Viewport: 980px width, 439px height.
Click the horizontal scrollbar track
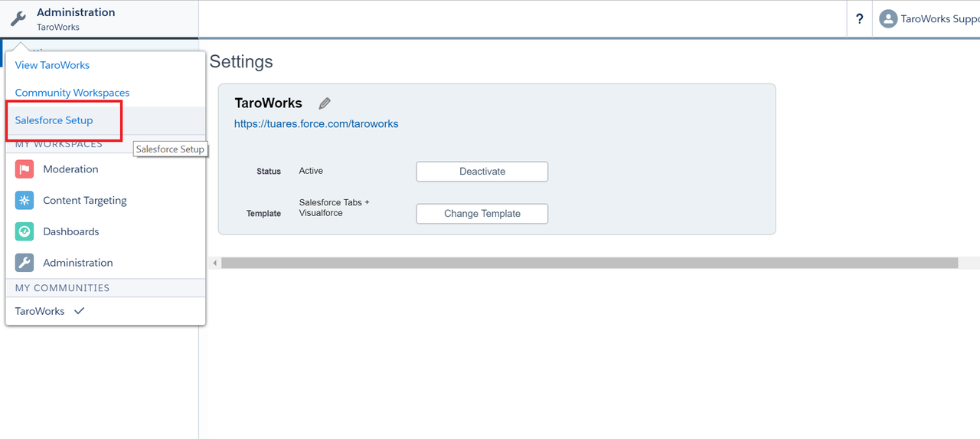click(x=590, y=263)
